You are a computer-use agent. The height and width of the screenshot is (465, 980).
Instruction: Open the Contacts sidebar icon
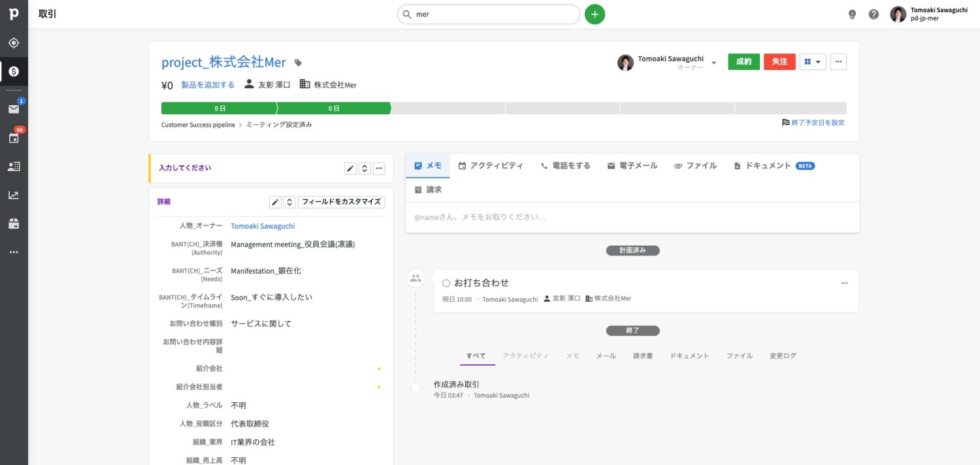pyautogui.click(x=14, y=167)
